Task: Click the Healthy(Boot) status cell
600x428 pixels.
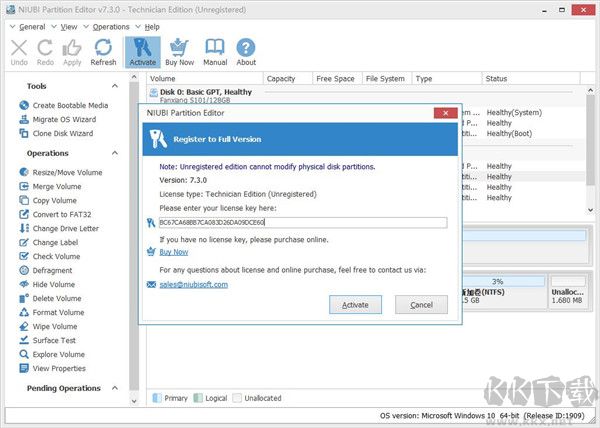Action: 509,133
